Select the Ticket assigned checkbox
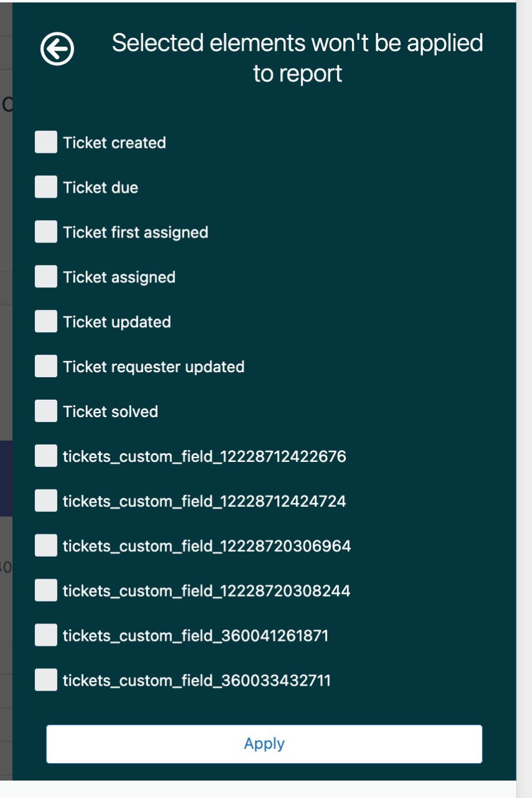The width and height of the screenshot is (532, 798). tap(46, 277)
